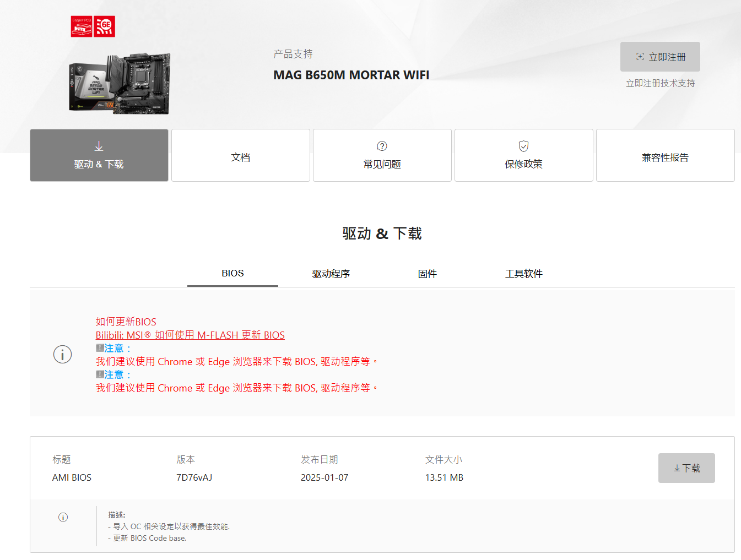This screenshot has height=560, width=741.
Task: Download the AMI BIOS 7D76vAJ file
Action: point(686,468)
